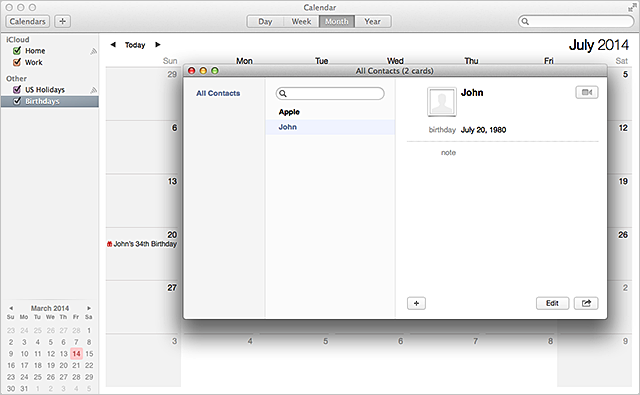
Task: Select the Month view tab
Action: pos(337,21)
